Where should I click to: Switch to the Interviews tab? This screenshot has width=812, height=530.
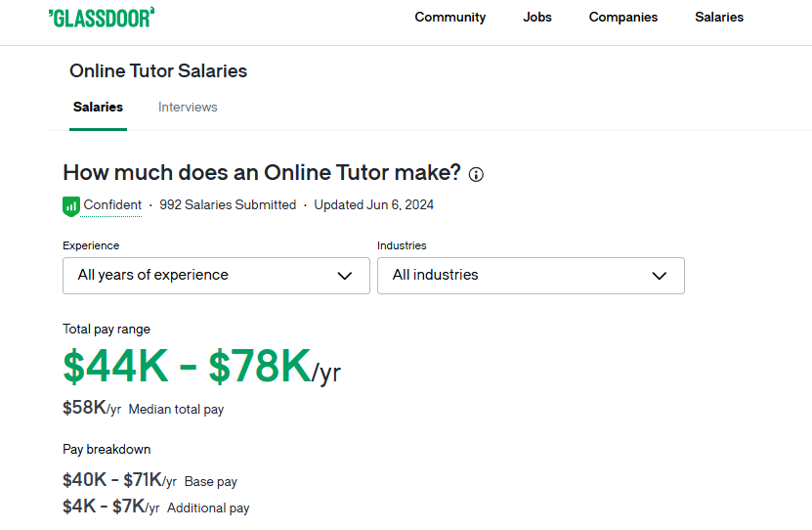tap(188, 108)
